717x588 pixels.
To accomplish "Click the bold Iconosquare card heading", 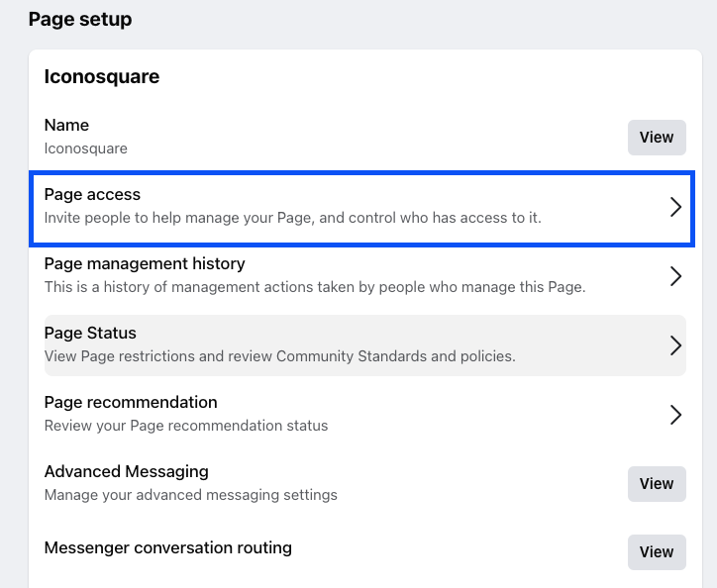I will (102, 77).
